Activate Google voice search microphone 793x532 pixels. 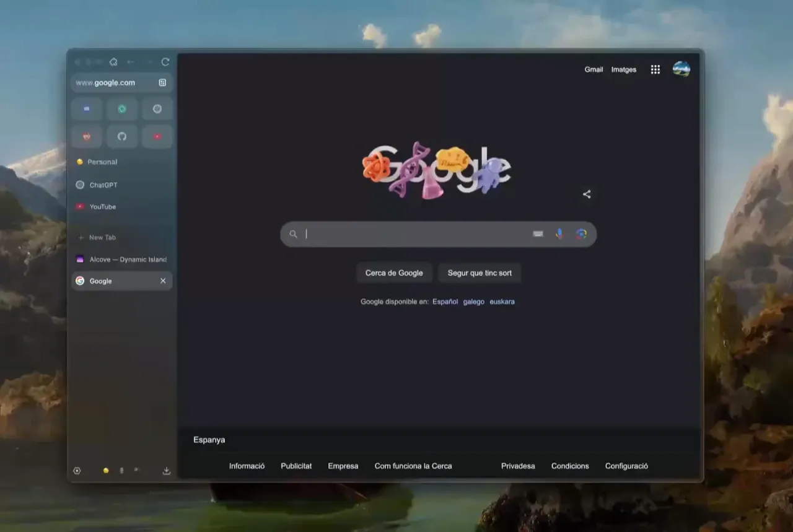pos(559,233)
